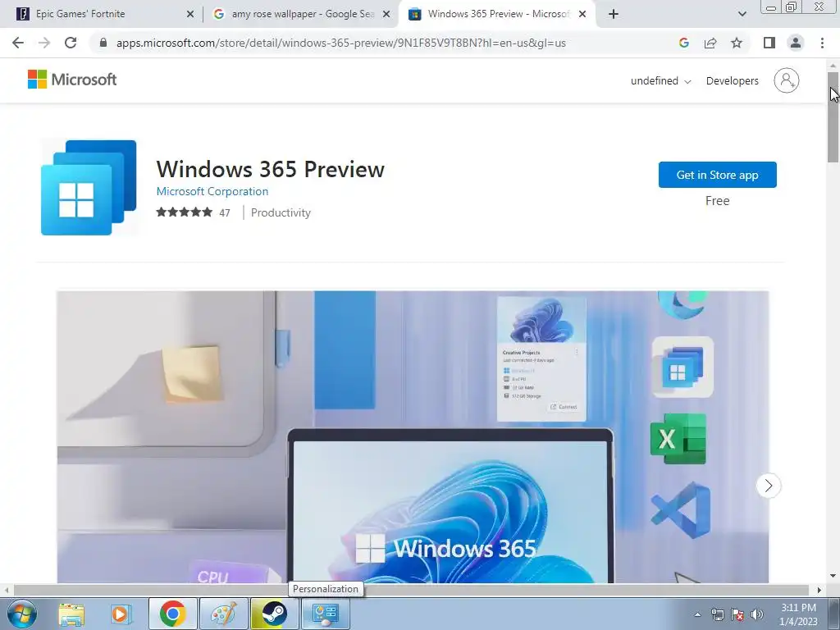
Task: Open a new tab with plus button
Action: pyautogui.click(x=614, y=14)
